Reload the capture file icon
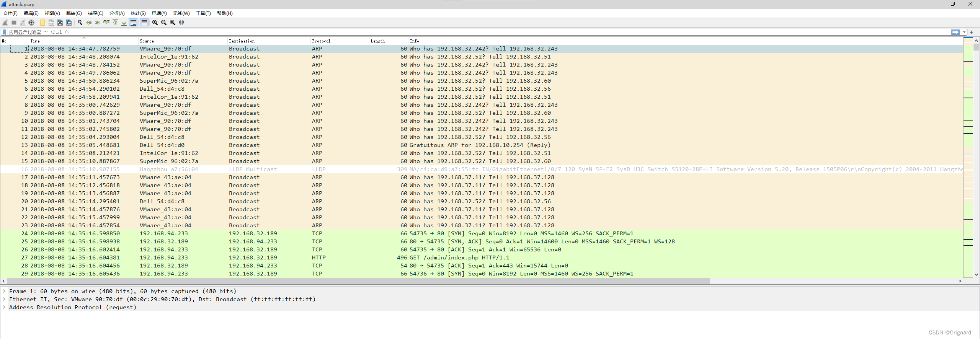Viewport: 980px width, 339px height. pos(69,23)
